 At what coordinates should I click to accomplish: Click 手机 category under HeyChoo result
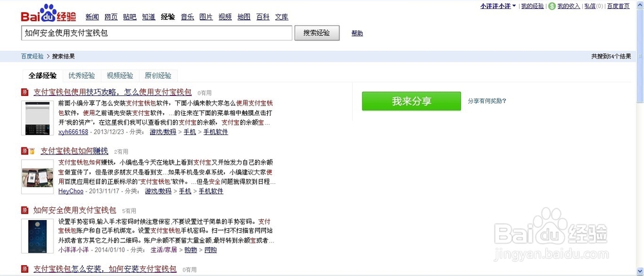click(185, 191)
